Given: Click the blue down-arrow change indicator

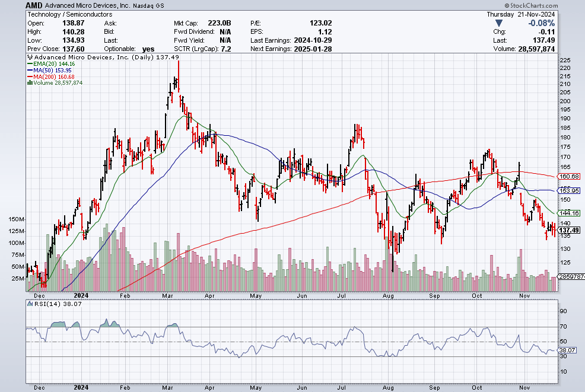Looking at the screenshot, I should click(498, 24).
